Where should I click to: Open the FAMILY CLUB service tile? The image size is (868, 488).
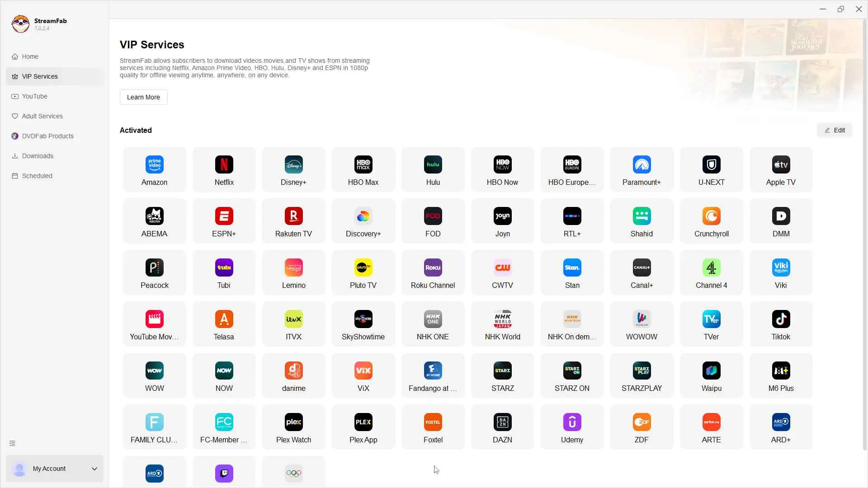[x=154, y=427]
